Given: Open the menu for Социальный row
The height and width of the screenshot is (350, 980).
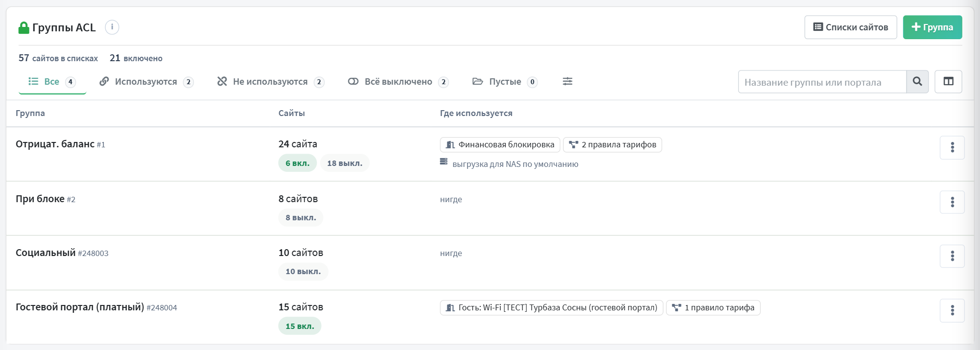Looking at the screenshot, I should (952, 256).
